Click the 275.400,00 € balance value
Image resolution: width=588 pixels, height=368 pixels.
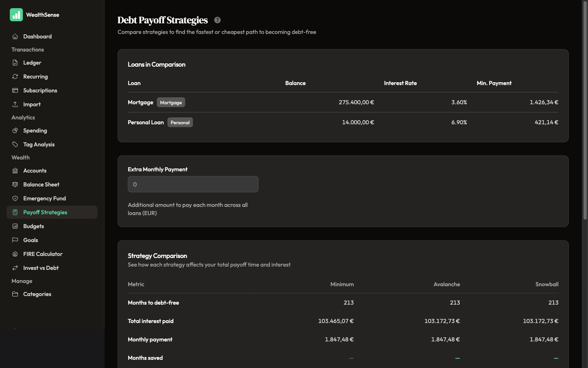pos(356,102)
